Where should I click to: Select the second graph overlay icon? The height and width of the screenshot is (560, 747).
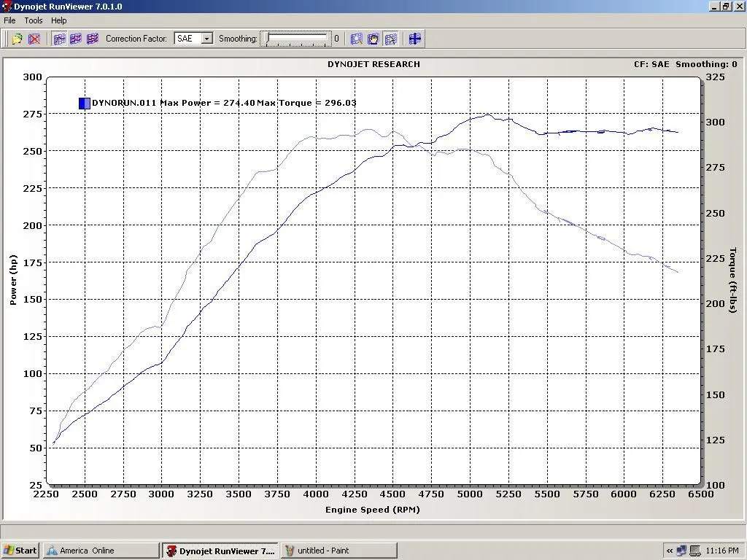(x=76, y=39)
